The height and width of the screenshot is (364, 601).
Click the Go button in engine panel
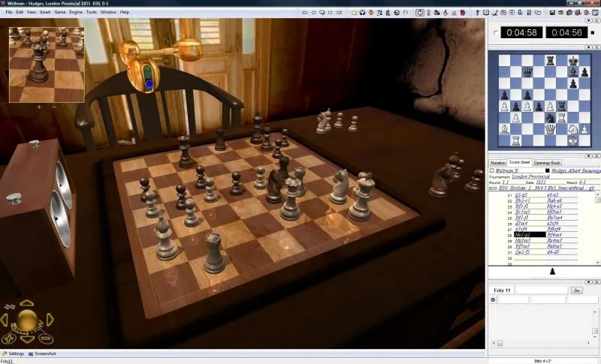pyautogui.click(x=577, y=290)
